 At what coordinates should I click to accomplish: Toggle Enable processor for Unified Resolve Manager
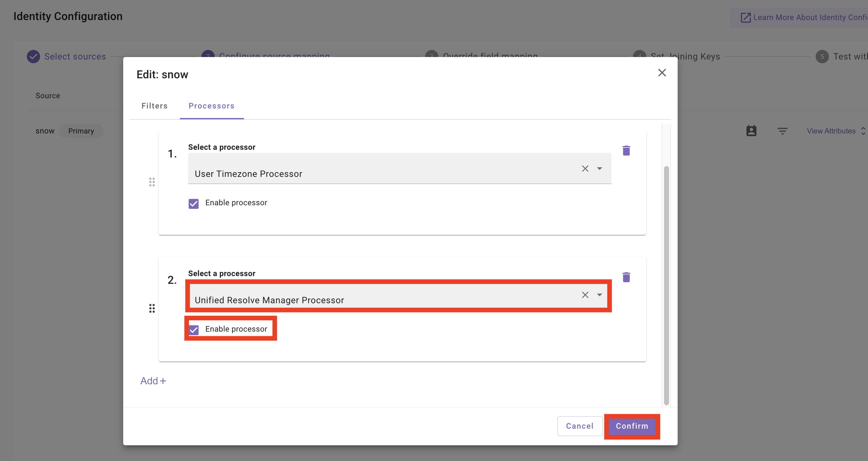click(x=193, y=330)
